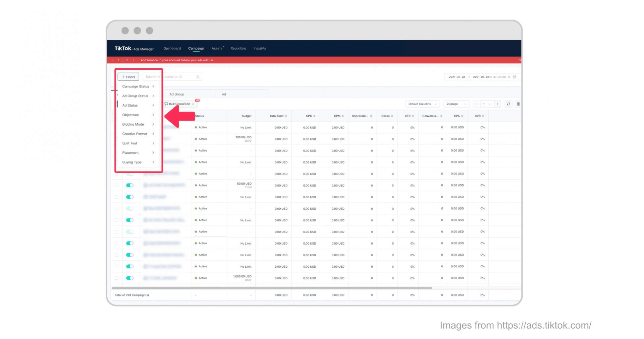Switch to the Ad Group tab
This screenshot has width=644, height=339.
click(x=177, y=94)
